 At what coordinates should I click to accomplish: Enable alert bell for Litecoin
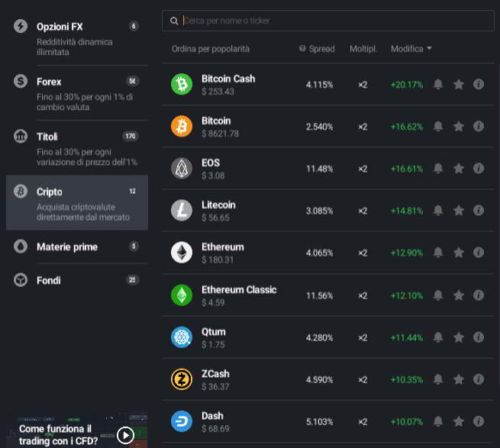point(438,211)
